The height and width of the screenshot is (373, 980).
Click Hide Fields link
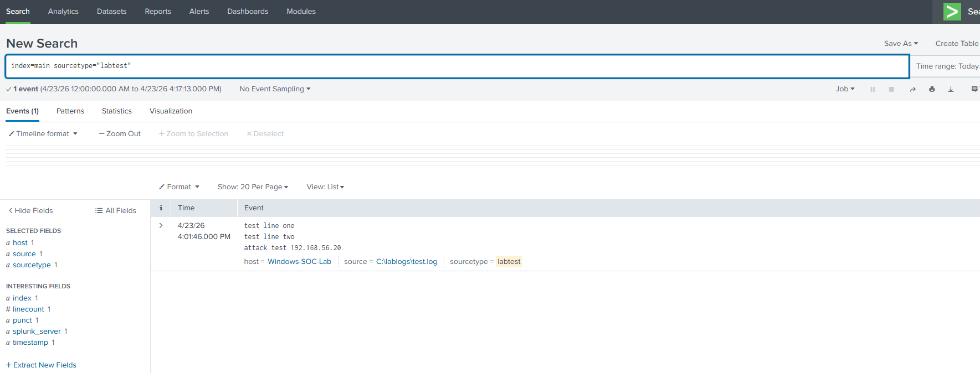pyautogui.click(x=30, y=211)
